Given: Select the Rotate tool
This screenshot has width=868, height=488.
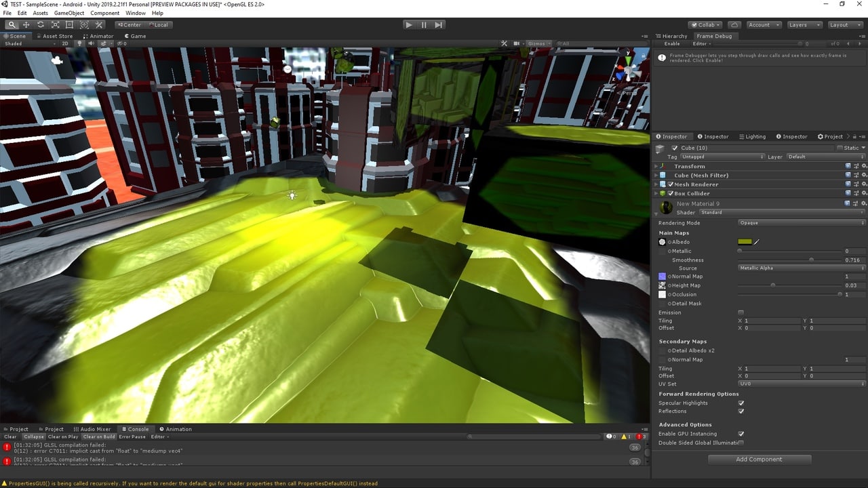Looking at the screenshot, I should [41, 24].
